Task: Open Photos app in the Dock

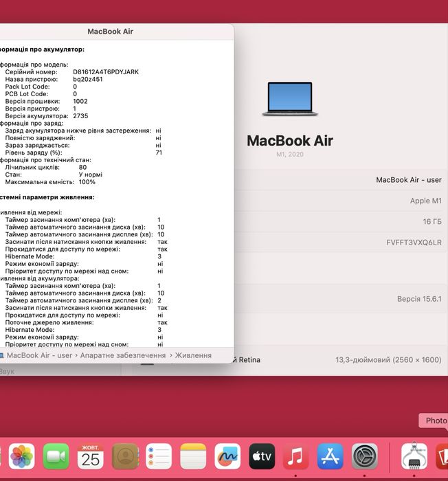Action: pos(21,456)
